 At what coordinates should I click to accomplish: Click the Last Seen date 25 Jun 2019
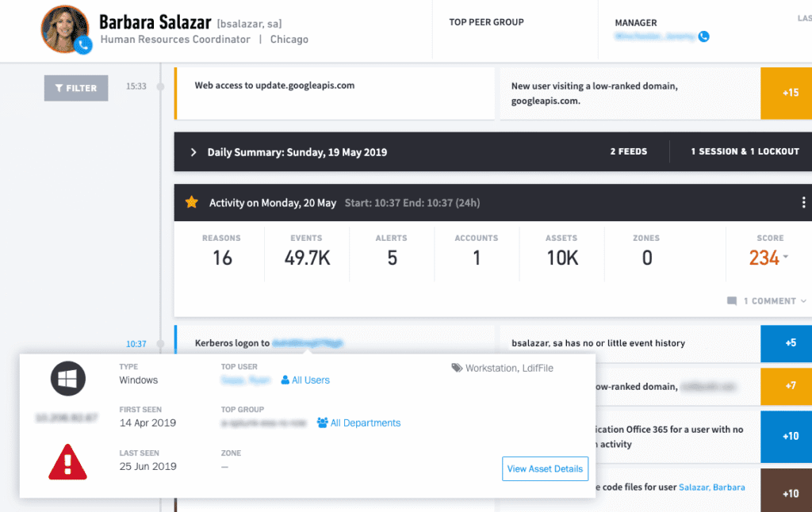pyautogui.click(x=147, y=467)
